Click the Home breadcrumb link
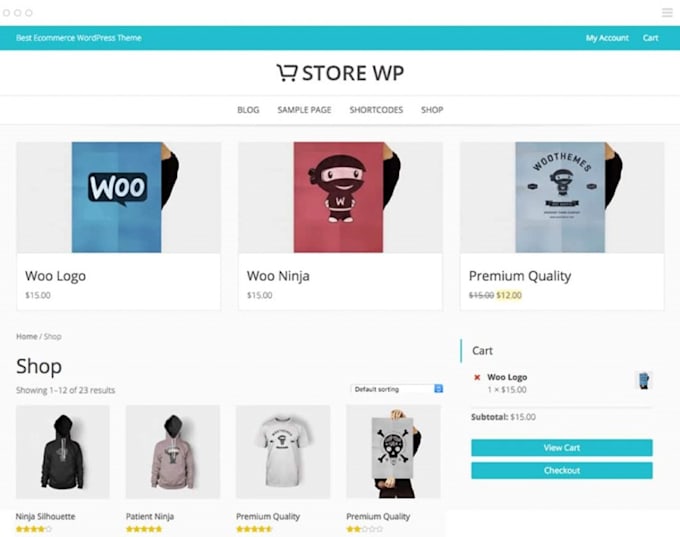The width and height of the screenshot is (680, 537). (x=26, y=337)
